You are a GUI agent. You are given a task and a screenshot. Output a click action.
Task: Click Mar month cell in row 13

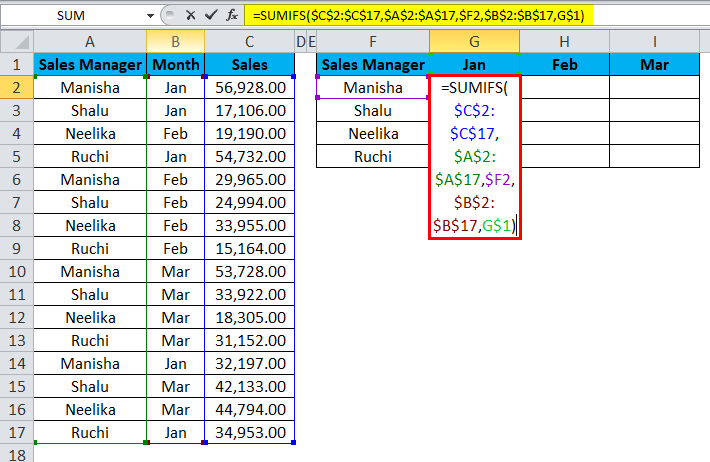[176, 340]
